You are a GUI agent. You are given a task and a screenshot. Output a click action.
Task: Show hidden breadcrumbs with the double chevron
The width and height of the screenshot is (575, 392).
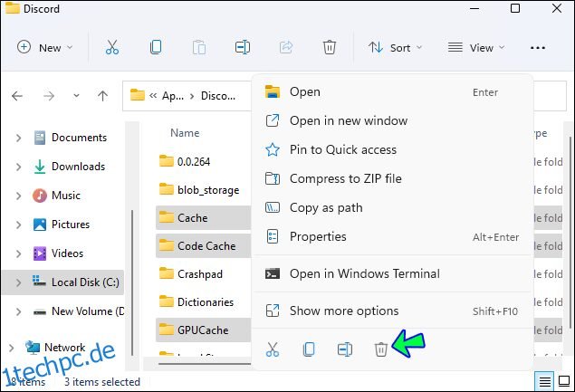(x=153, y=96)
